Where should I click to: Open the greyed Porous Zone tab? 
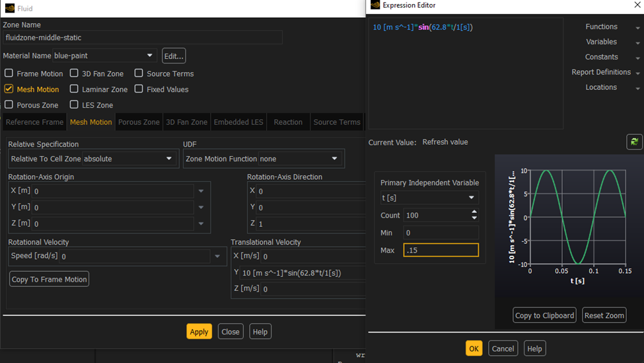point(139,122)
